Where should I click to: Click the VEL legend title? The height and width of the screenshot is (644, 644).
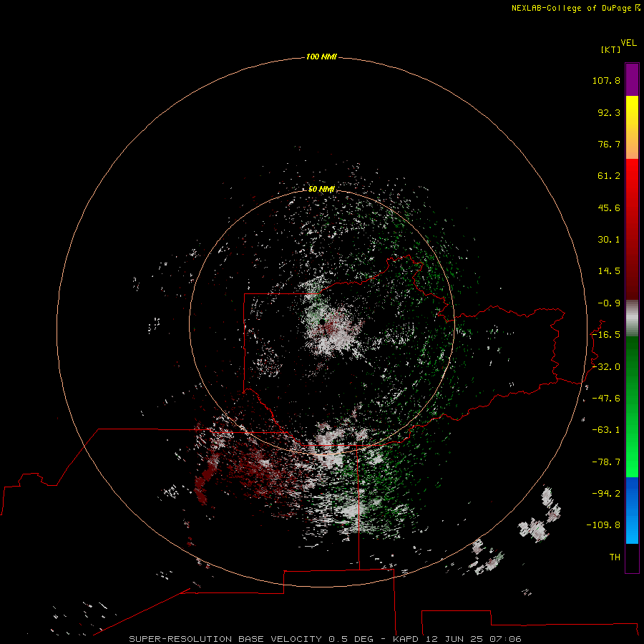tap(629, 43)
